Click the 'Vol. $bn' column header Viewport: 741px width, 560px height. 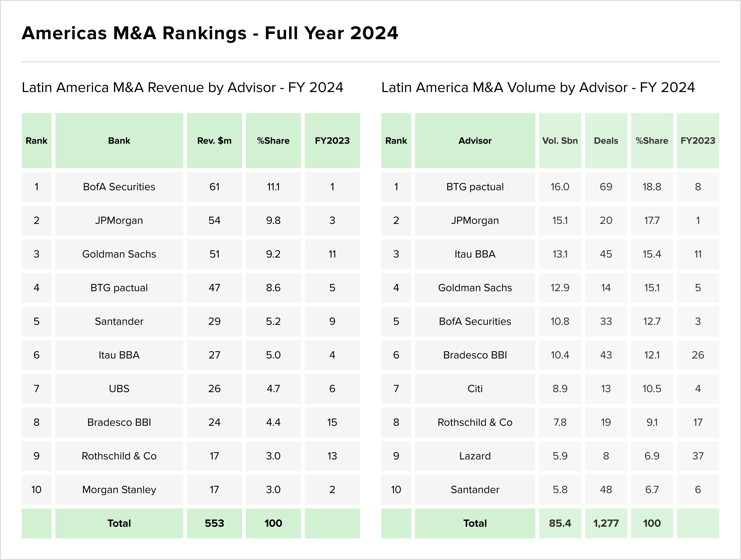pyautogui.click(x=560, y=141)
